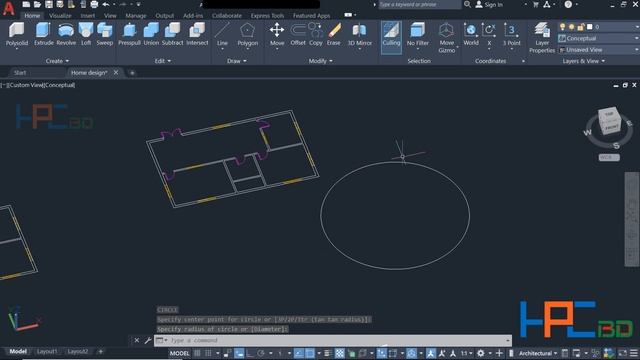
Task: Activate the 3D Mirror tool
Action: click(x=360, y=35)
